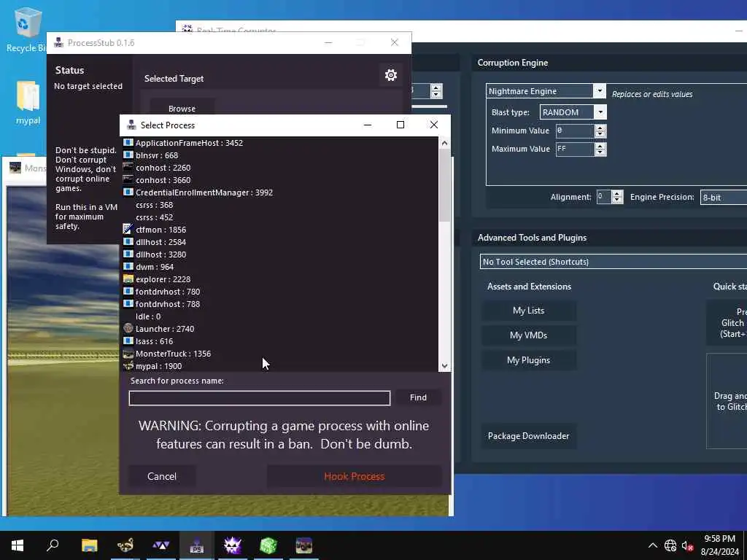Open ProcessStub settings gear icon
This screenshot has height=560, width=747.
[391, 75]
